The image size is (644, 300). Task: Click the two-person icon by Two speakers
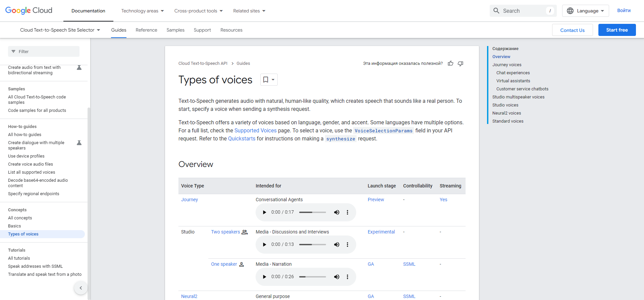[x=245, y=232]
